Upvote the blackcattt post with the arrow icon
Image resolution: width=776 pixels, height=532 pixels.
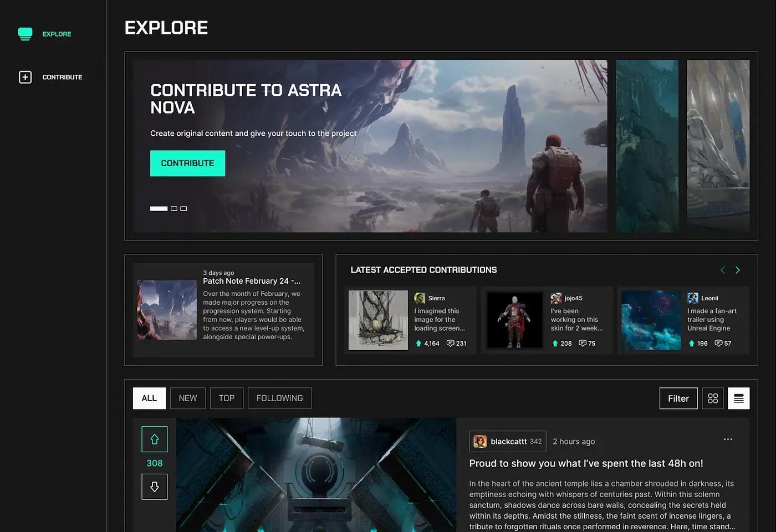154,439
